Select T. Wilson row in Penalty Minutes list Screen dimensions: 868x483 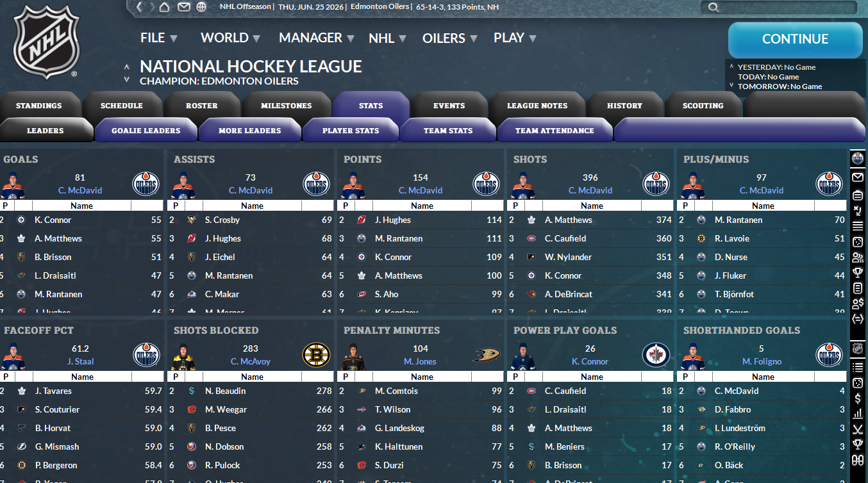coord(421,409)
